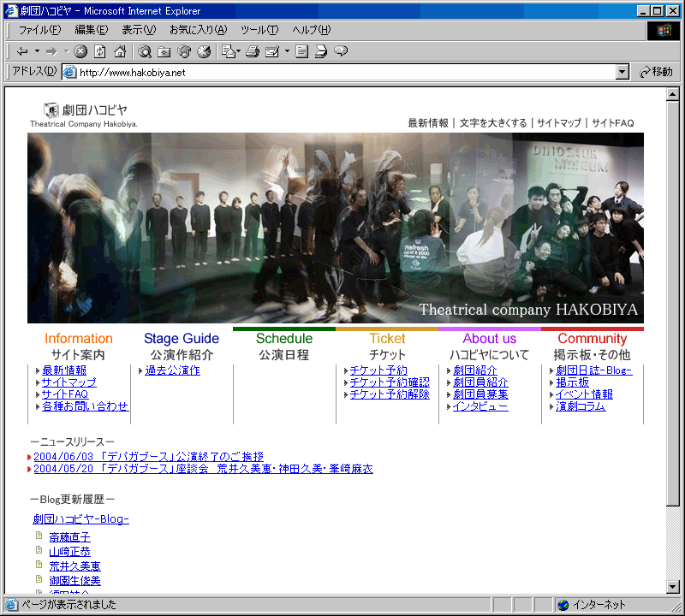
Task: Print the page with the printer icon
Action: coord(253,51)
